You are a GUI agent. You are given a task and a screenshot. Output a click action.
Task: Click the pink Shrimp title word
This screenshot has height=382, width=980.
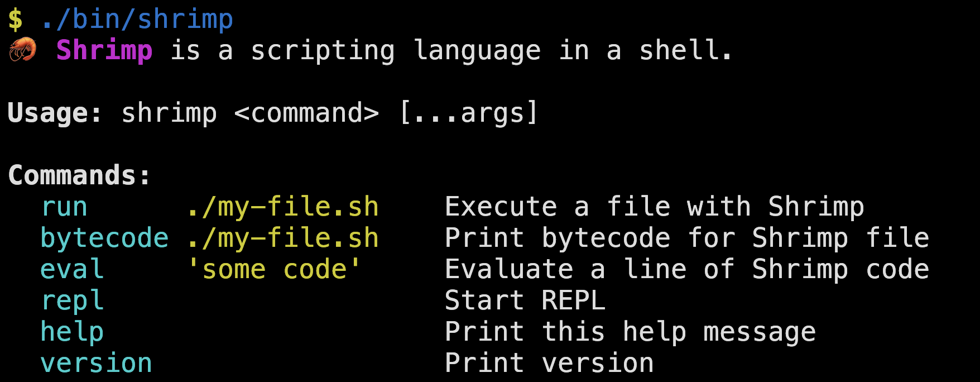coord(104,51)
